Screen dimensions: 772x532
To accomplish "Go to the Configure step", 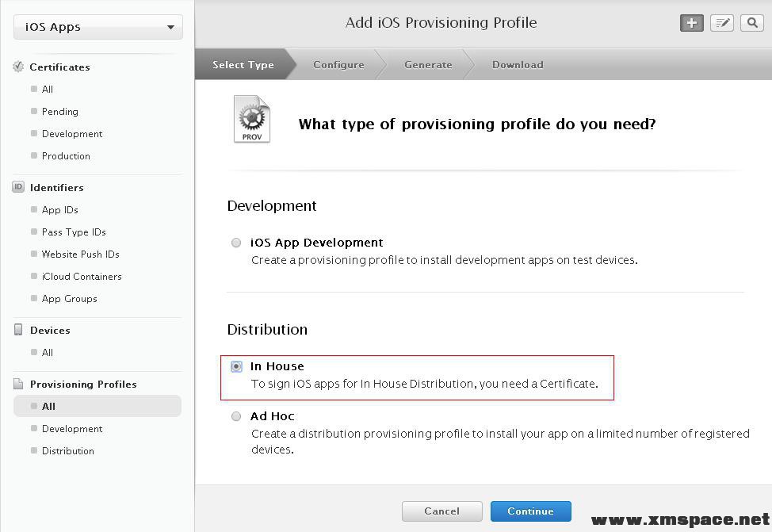I will pos(338,64).
